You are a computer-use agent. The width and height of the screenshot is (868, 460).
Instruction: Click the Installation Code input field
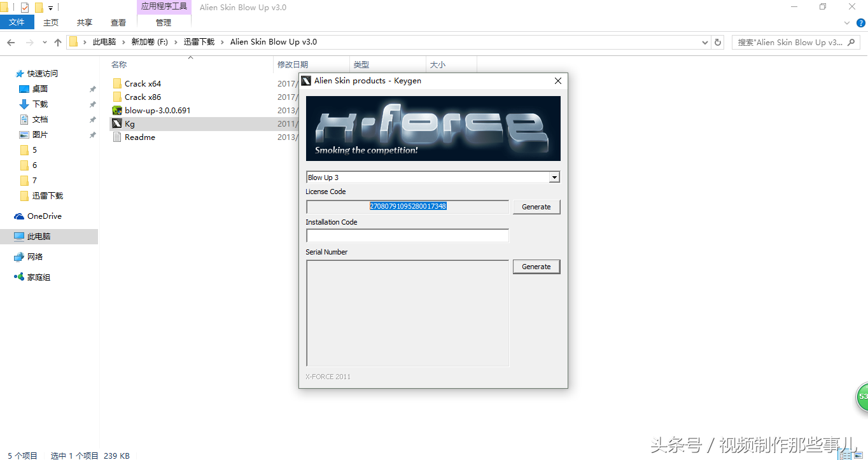coord(407,236)
